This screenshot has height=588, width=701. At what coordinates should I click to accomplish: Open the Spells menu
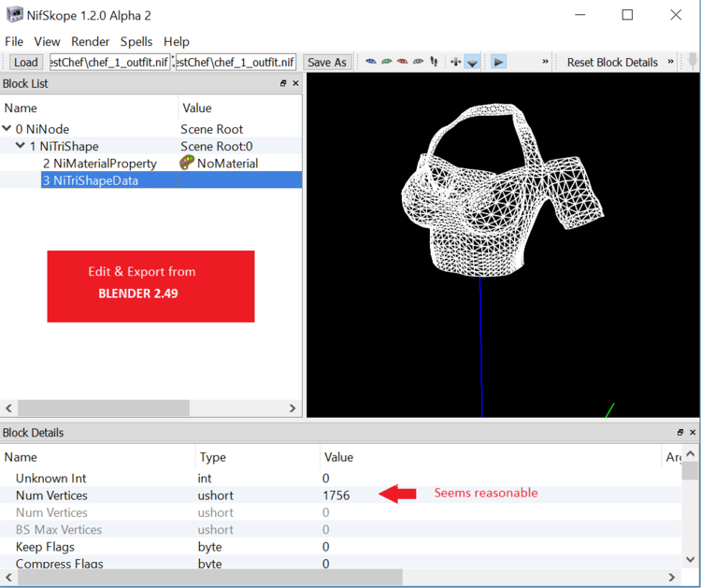click(x=136, y=41)
